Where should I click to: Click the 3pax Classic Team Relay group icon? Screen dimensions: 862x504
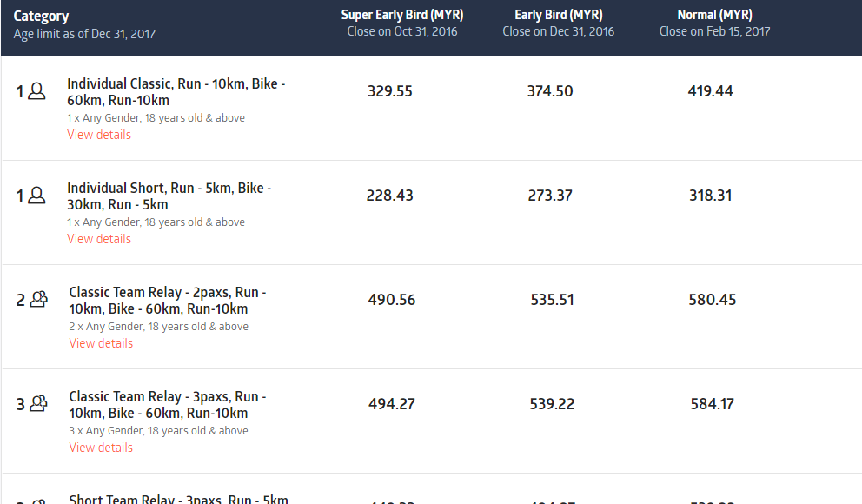point(38,404)
